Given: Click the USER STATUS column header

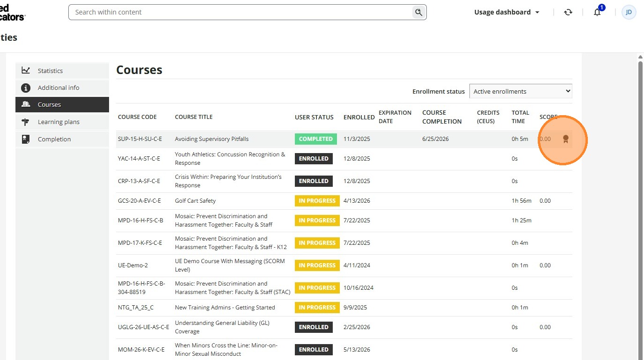Looking at the screenshot, I should coord(314,117).
